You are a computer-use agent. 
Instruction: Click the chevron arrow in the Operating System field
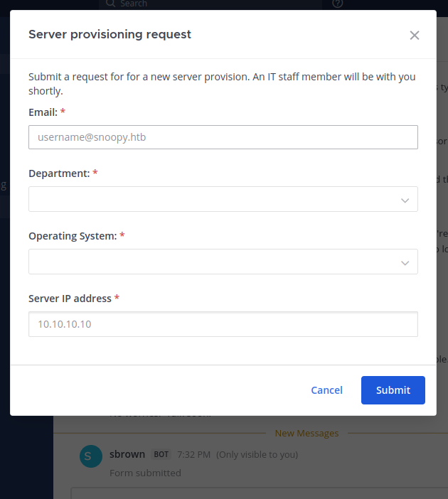(x=405, y=263)
